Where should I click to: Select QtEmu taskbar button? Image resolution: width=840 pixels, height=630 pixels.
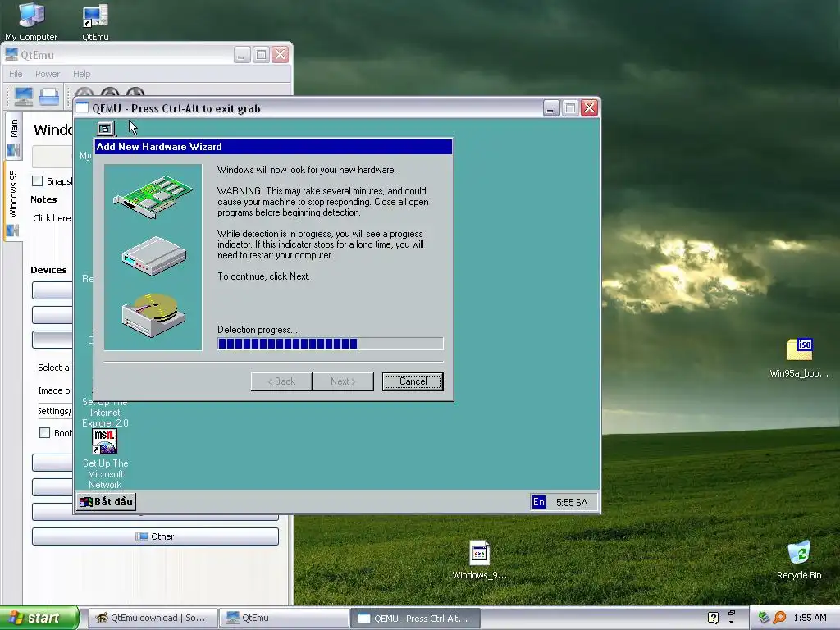[x=283, y=618]
